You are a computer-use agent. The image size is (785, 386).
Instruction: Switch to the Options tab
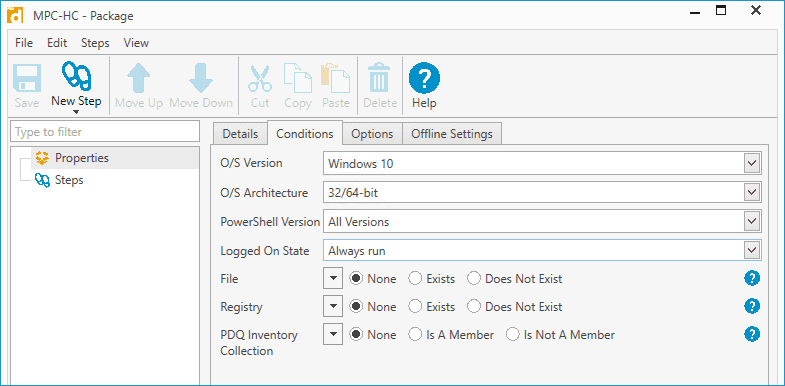(372, 134)
